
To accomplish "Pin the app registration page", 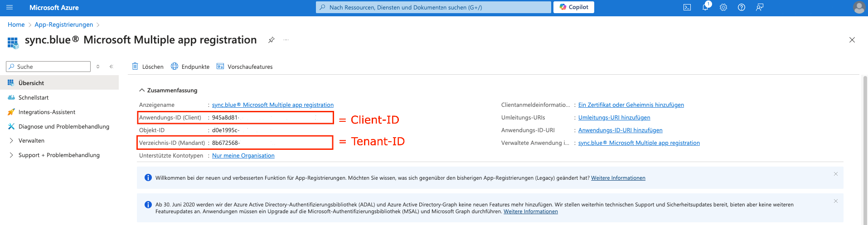I will pos(271,40).
